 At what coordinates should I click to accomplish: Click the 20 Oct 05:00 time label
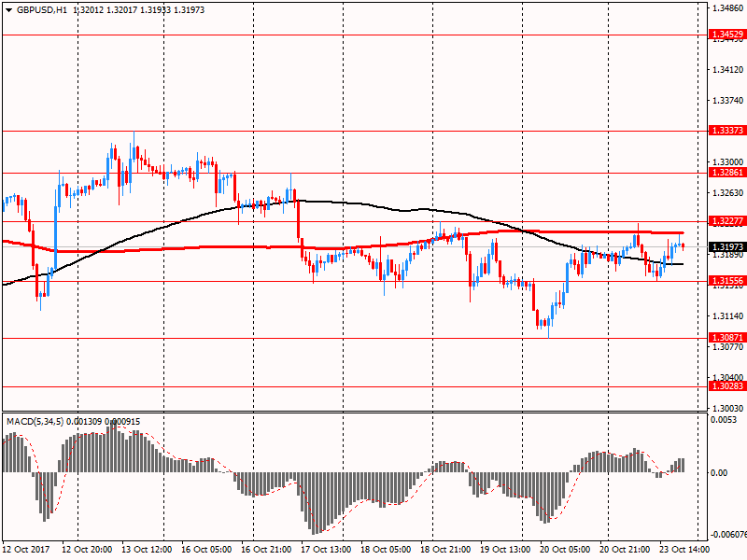565,550
